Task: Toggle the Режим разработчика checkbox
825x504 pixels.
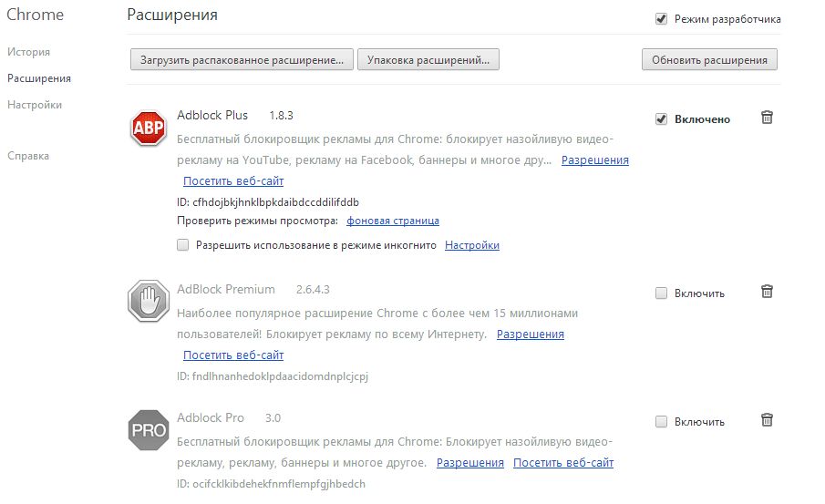Action: pos(661,19)
